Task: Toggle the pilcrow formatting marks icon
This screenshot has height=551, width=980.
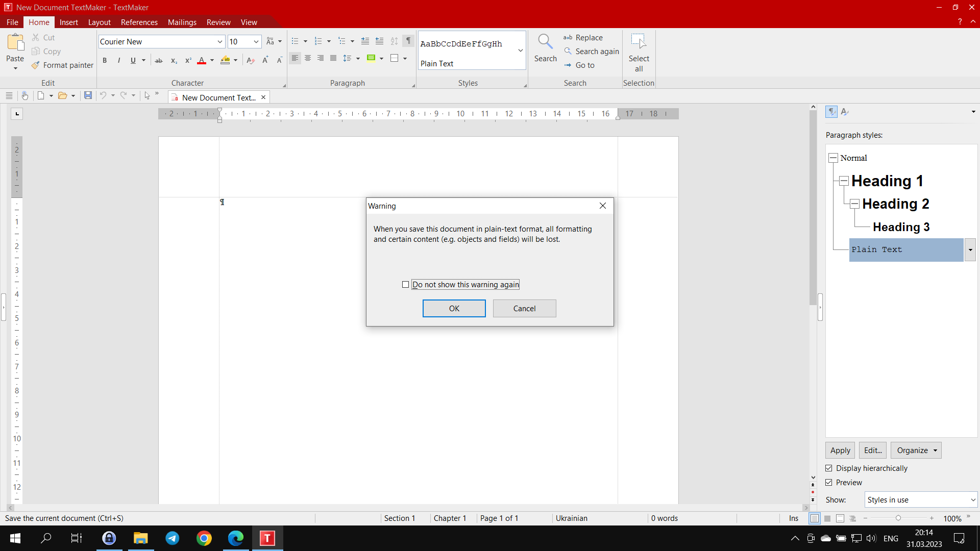Action: pyautogui.click(x=408, y=41)
